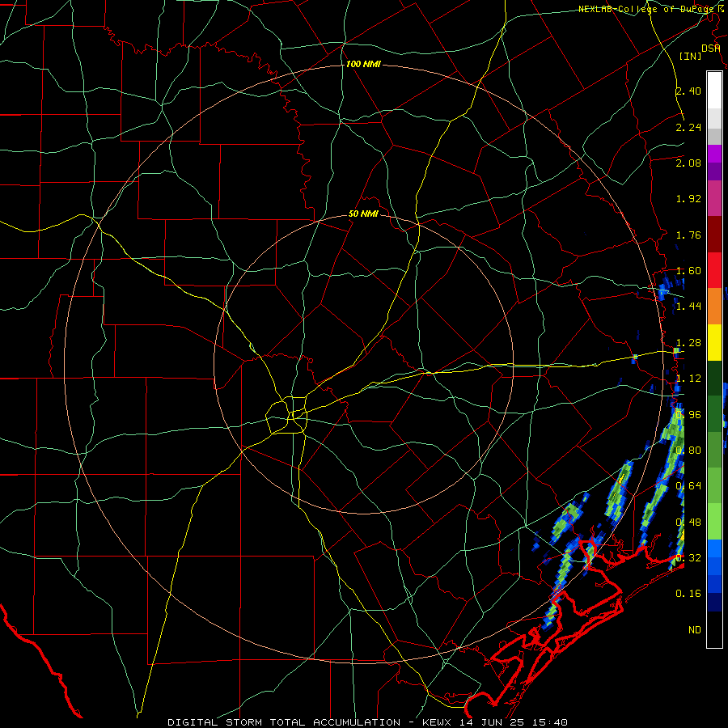Viewport: 728px width, 728px height.
Task: Click the 1.92 scale value
Action: click(x=688, y=199)
